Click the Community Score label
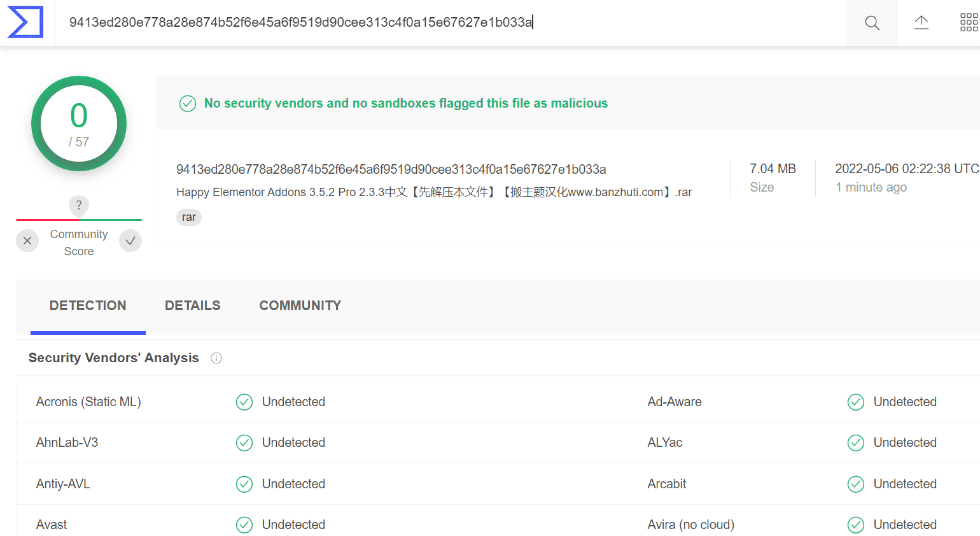 [x=79, y=243]
